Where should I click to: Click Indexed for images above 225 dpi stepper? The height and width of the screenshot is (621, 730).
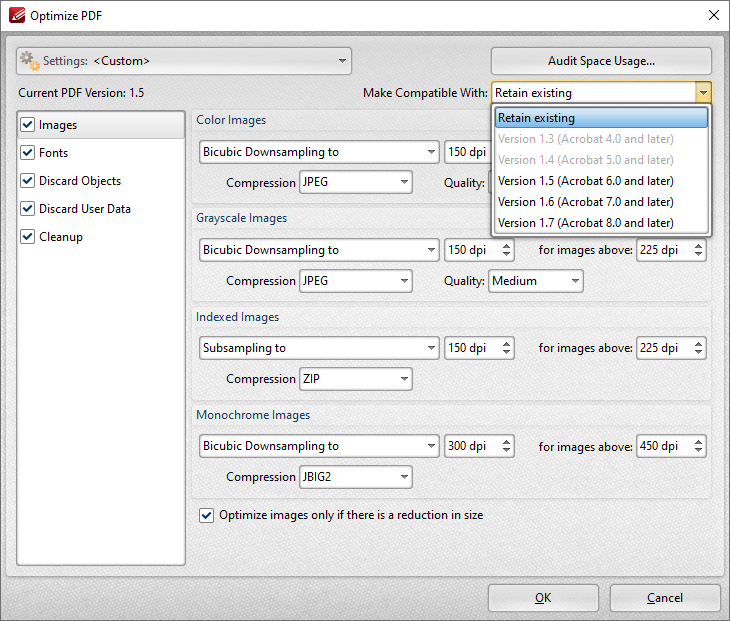pyautogui.click(x=698, y=348)
